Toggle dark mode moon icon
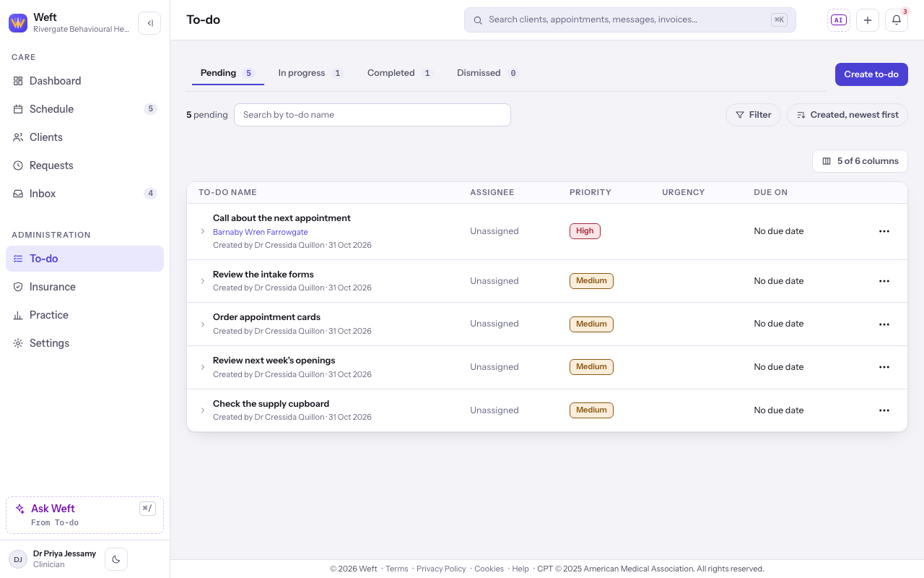This screenshot has height=578, width=924. [x=116, y=559]
